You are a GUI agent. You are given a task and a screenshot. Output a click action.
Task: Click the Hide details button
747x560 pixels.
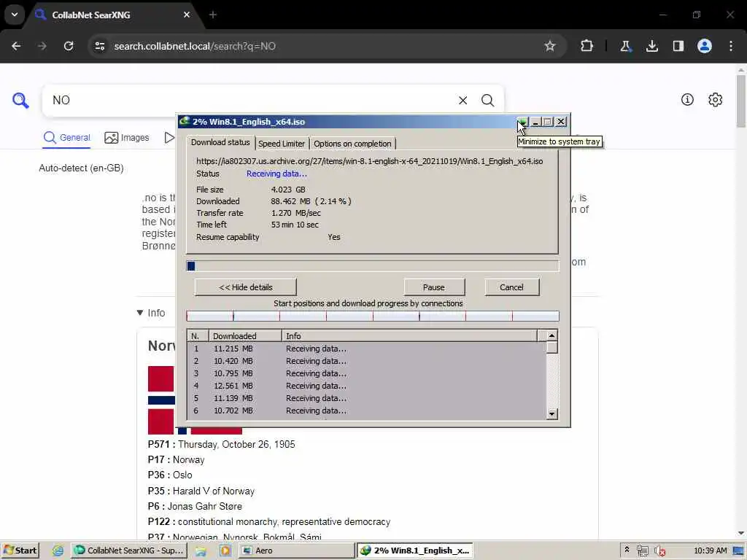pyautogui.click(x=245, y=287)
